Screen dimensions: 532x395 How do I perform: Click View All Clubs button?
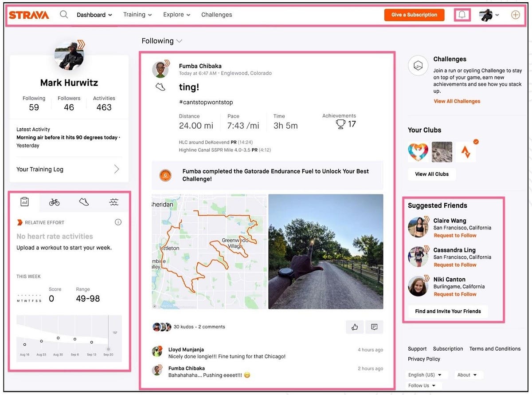point(432,174)
